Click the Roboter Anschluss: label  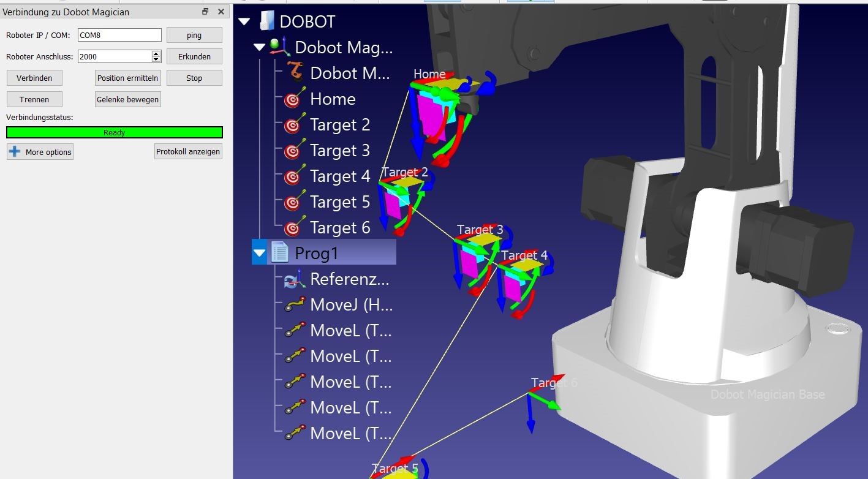pos(40,57)
